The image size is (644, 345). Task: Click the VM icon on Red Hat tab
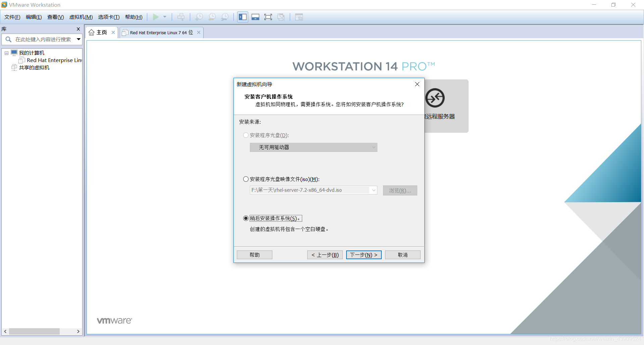point(125,33)
